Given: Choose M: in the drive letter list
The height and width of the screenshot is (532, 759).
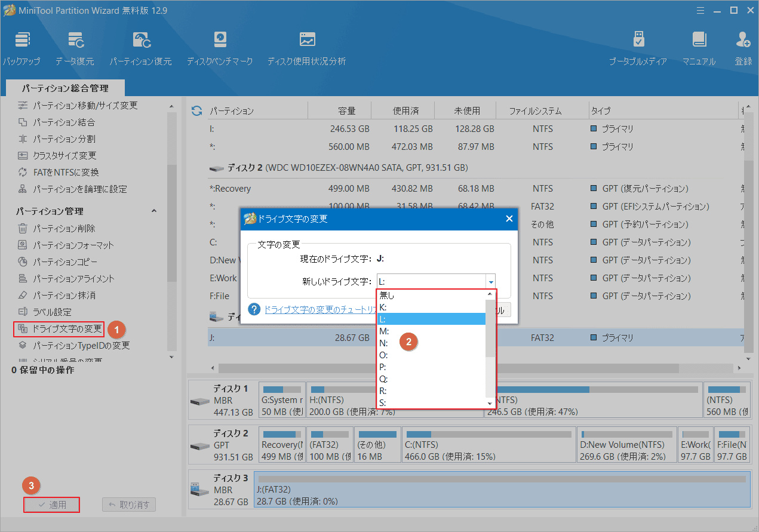Looking at the screenshot, I should tap(431, 331).
